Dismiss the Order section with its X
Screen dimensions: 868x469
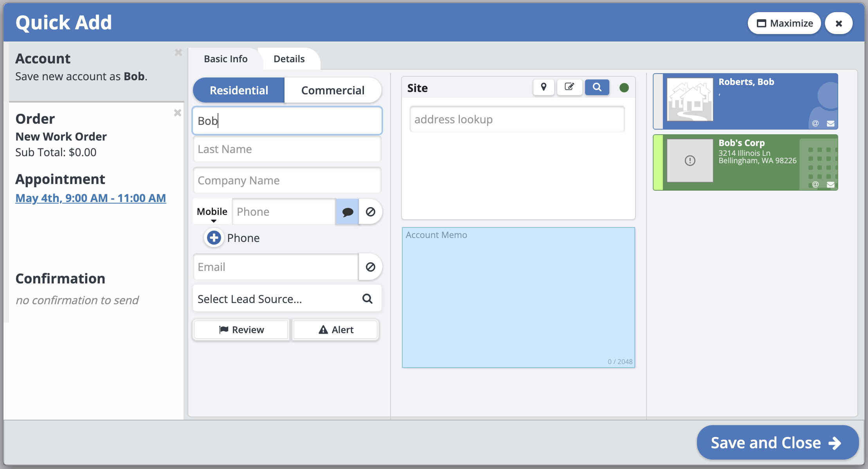177,113
